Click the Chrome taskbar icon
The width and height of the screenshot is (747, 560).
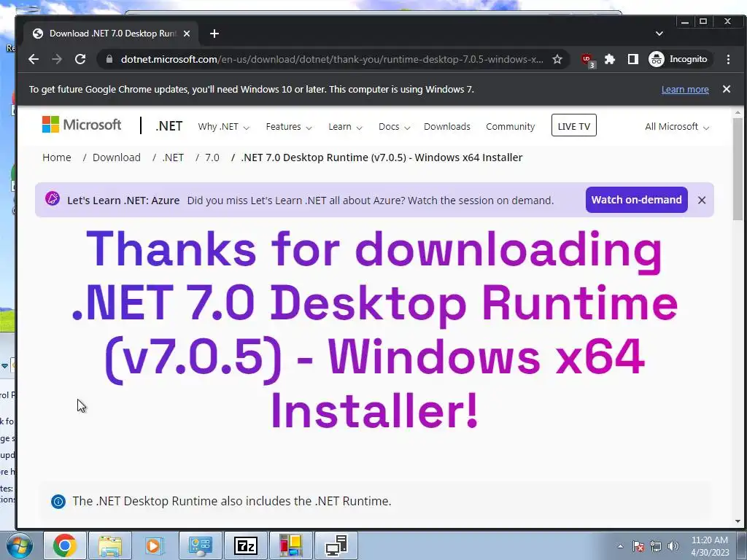(65, 545)
